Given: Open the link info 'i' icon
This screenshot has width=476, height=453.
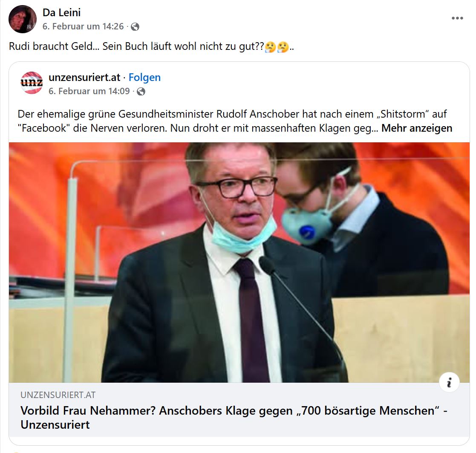Looking at the screenshot, I should 449,382.
